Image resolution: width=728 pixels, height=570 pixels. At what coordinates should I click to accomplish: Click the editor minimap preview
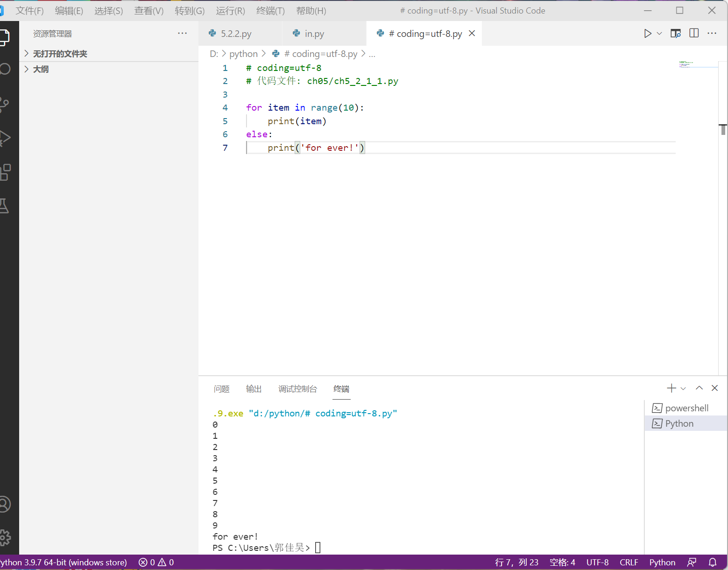coord(698,64)
